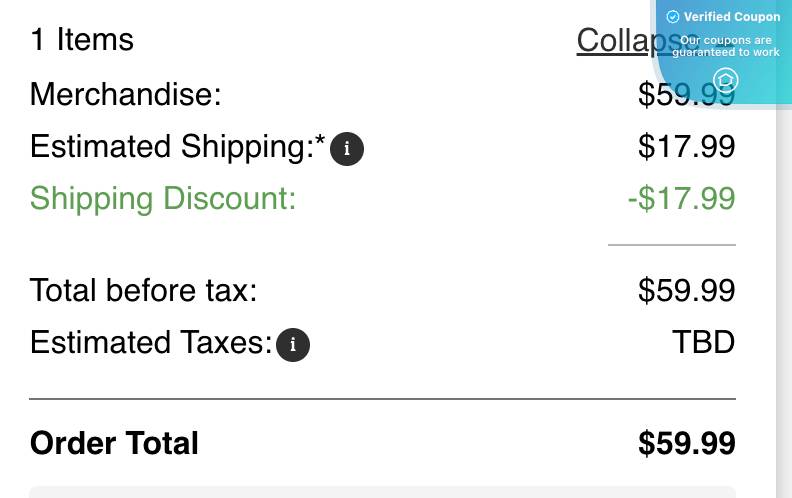Click the Verified Coupon banner title
Image resolution: width=792 pixels, height=498 pixels.
click(731, 17)
